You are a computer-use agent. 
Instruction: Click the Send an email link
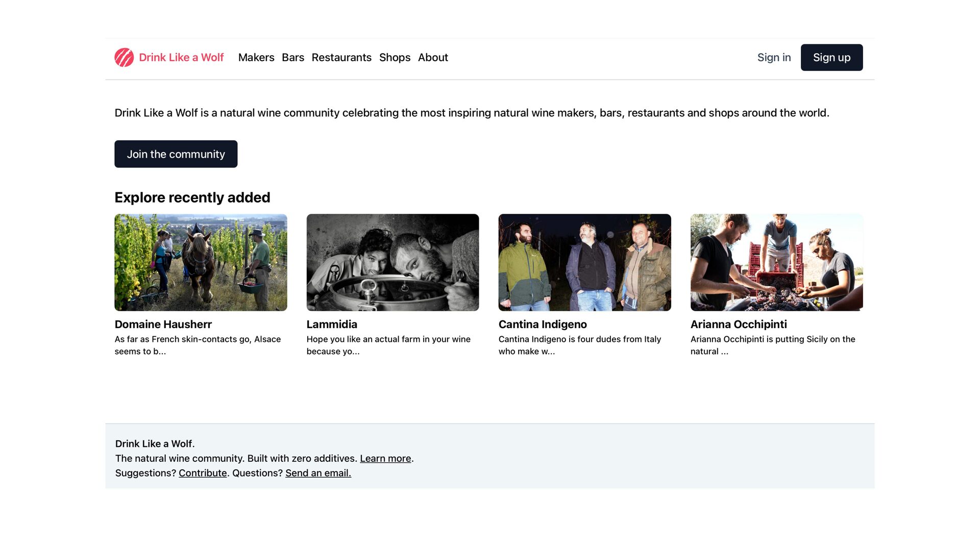coord(318,473)
